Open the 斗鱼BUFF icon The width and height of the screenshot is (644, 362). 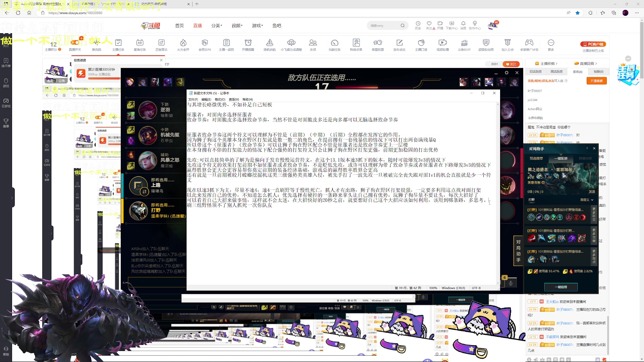(x=464, y=45)
